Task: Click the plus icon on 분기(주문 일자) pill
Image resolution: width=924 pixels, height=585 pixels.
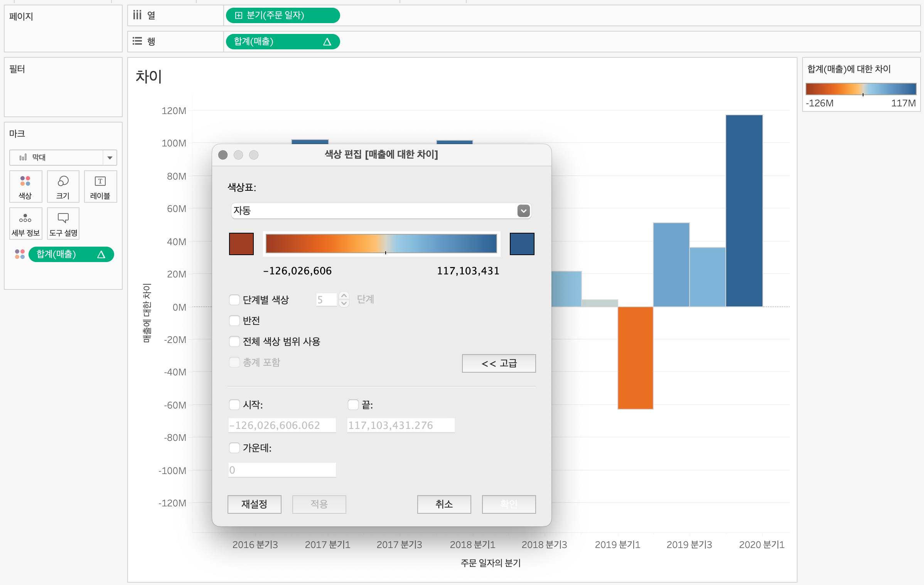Action: (239, 15)
